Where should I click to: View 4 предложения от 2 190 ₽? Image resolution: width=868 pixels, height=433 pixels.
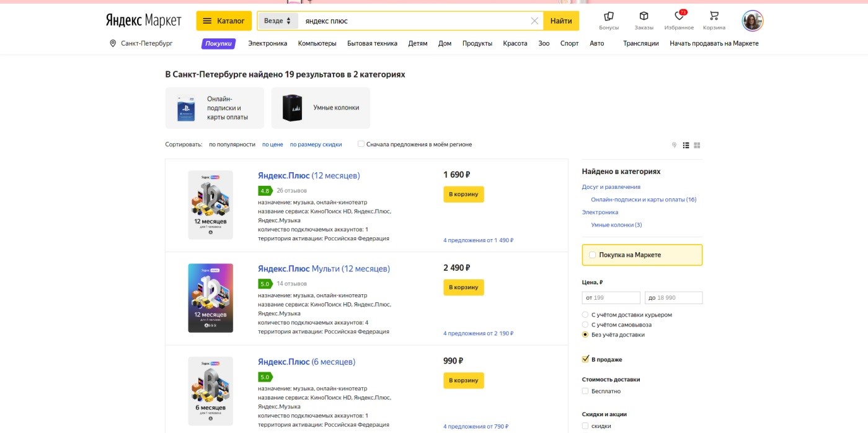coord(478,333)
